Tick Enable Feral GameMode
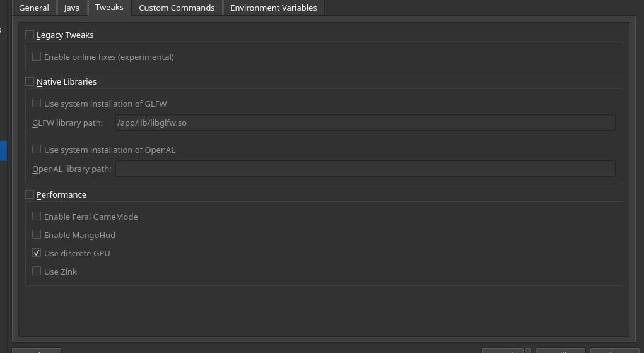This screenshot has height=353, width=644. pyautogui.click(x=37, y=217)
